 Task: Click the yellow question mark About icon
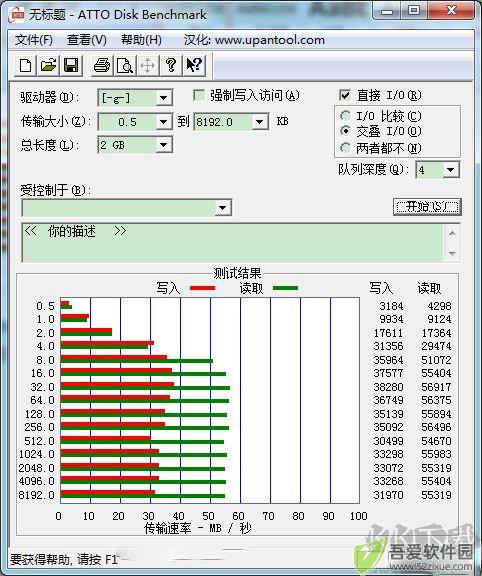(171, 65)
